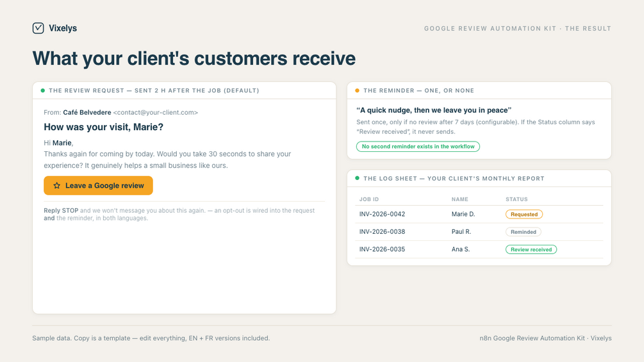Select the Requested status badge

coord(524,214)
